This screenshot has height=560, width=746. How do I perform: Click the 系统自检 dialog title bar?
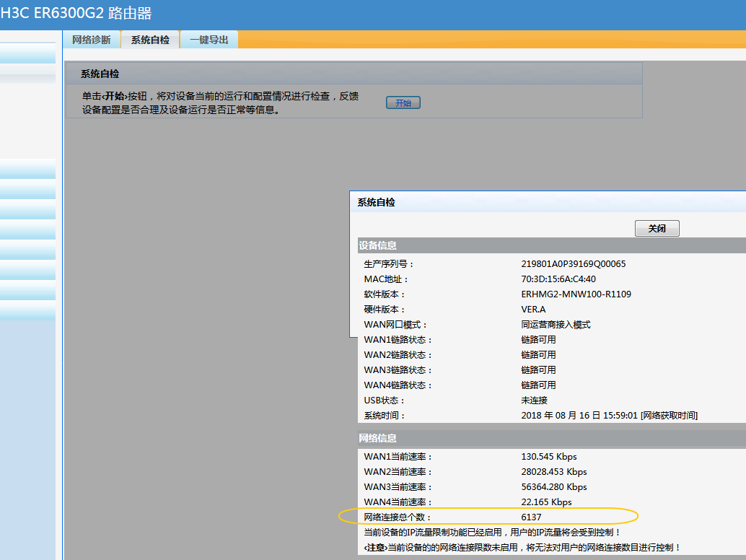(x=548, y=202)
